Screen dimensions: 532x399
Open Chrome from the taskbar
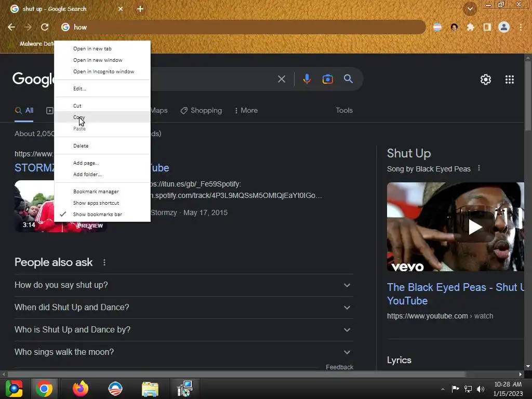pyautogui.click(x=44, y=389)
